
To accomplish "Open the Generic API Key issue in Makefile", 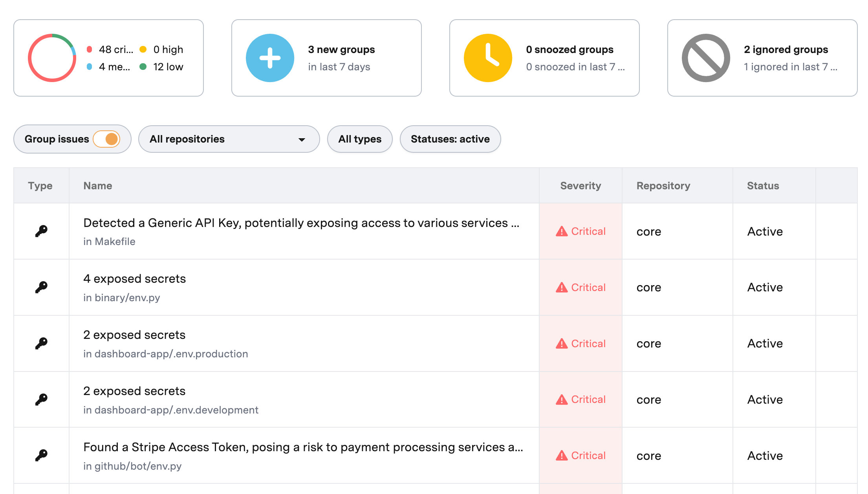I will pos(301,223).
